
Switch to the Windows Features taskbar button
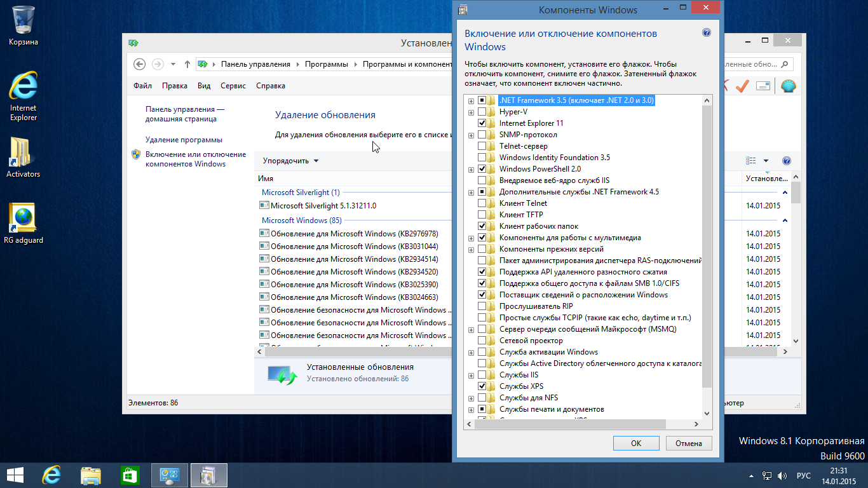[208, 475]
